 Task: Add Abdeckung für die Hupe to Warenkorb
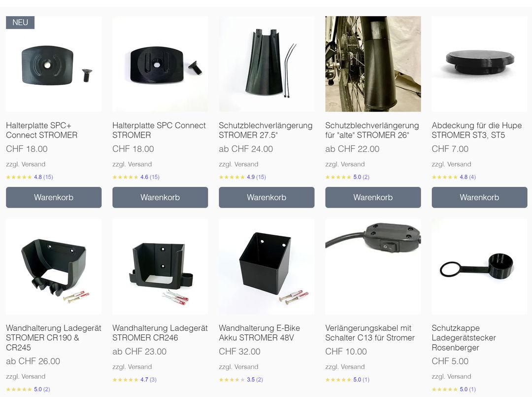479,197
